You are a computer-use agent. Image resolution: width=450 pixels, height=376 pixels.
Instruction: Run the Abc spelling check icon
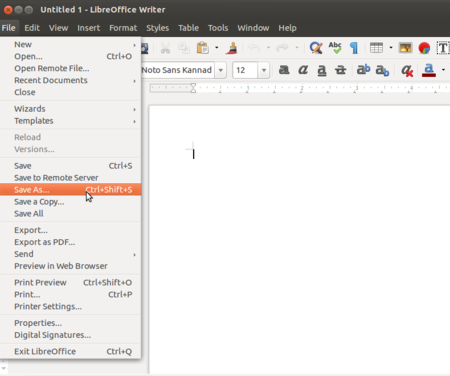click(x=335, y=48)
